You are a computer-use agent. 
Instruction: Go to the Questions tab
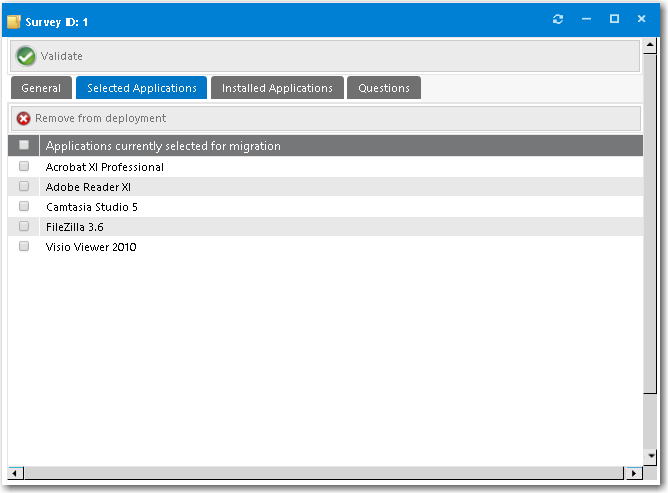(384, 88)
